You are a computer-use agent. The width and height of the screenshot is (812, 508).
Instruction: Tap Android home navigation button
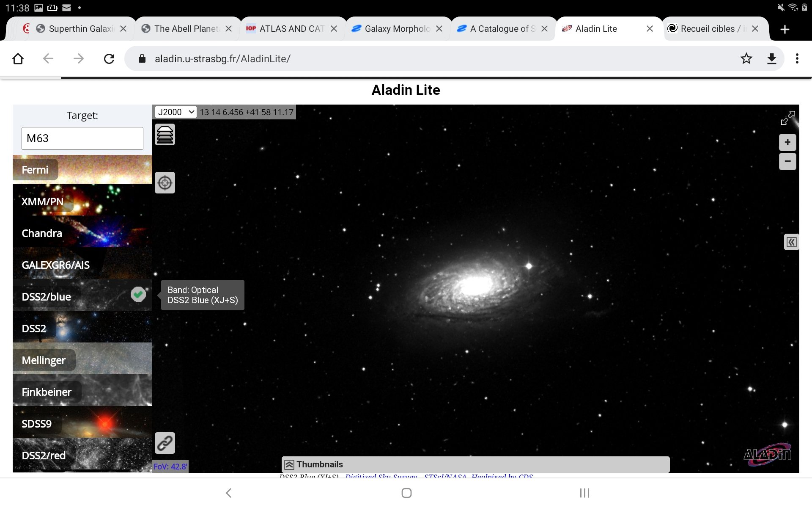(x=406, y=493)
